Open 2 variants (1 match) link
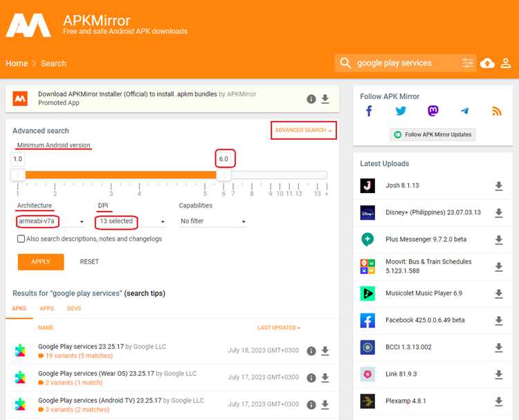The height and width of the screenshot is (420, 519). pos(74,383)
